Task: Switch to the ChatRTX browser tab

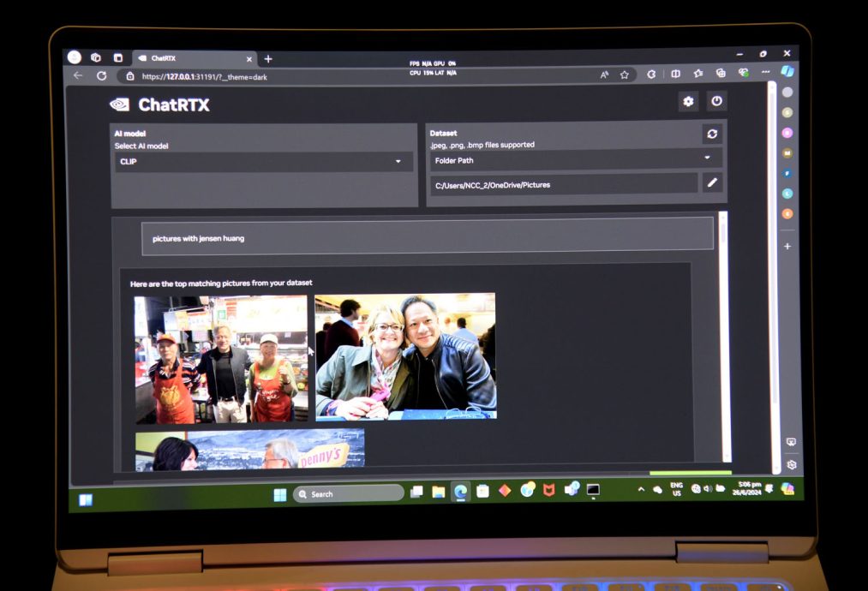Action: (189, 58)
